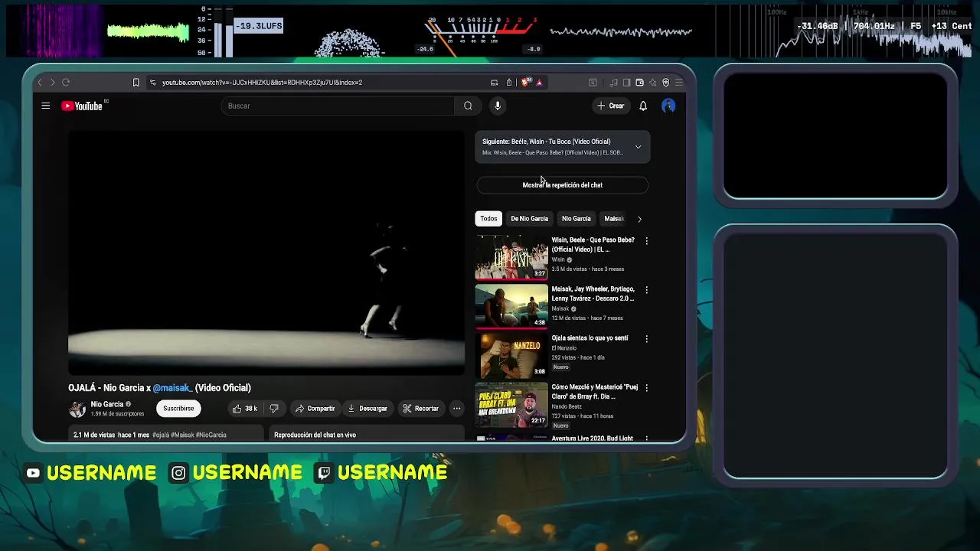Open the cast media icon in the address bar
Screen dimensions: 980x551
[495, 82]
